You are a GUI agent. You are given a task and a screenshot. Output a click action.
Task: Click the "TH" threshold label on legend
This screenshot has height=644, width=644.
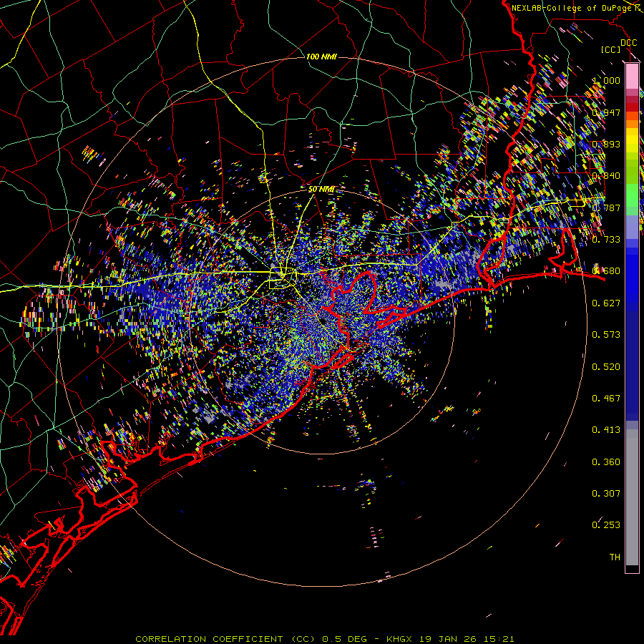coord(615,557)
